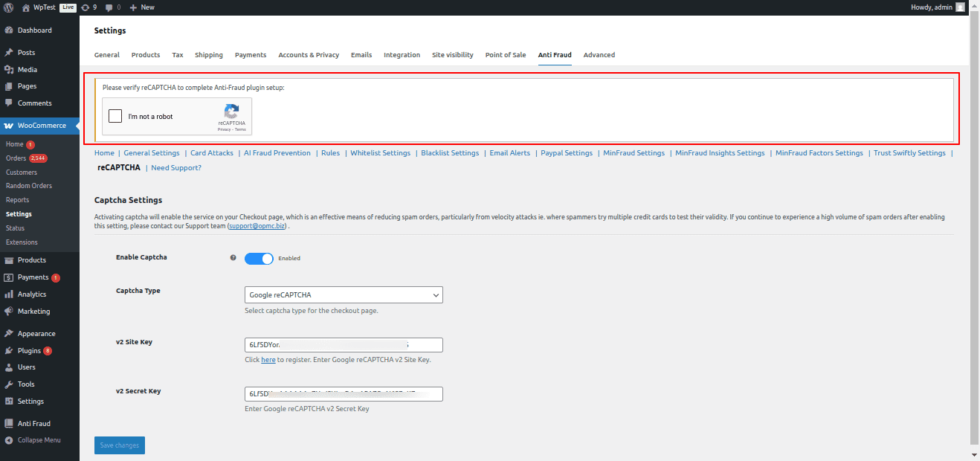980x461 pixels.
Task: Open the Advanced settings tab
Action: [x=599, y=55]
